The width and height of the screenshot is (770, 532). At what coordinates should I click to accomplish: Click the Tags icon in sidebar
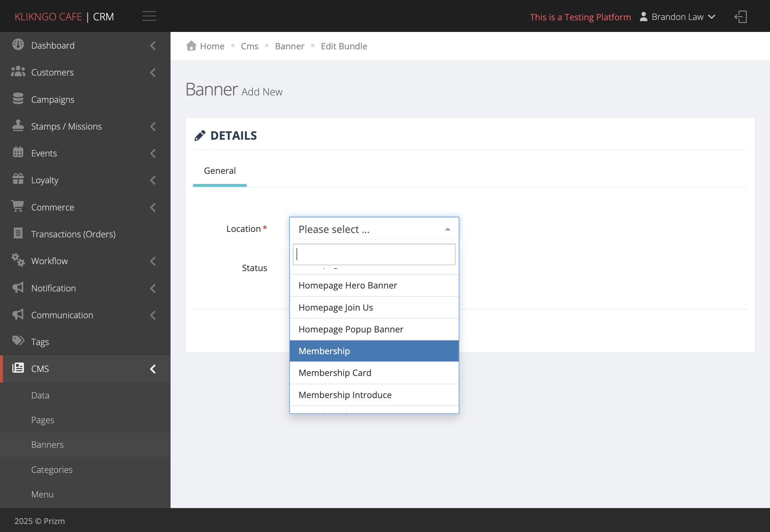coord(18,341)
